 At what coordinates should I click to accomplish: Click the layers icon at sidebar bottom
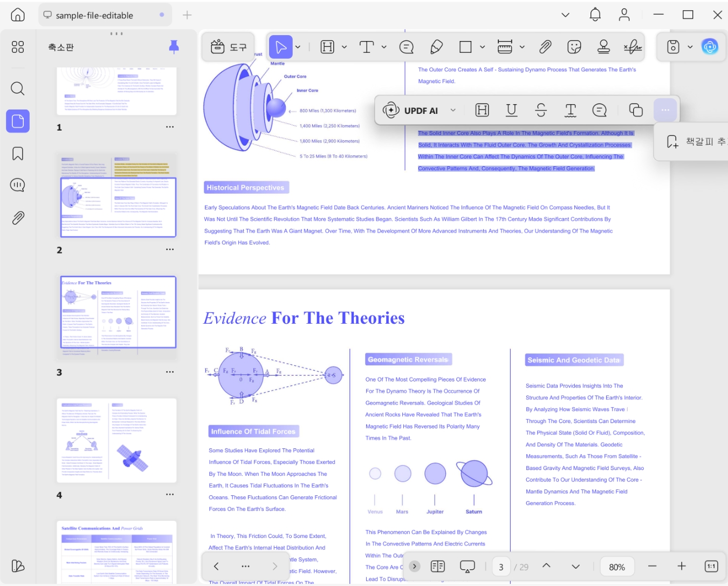click(18, 565)
